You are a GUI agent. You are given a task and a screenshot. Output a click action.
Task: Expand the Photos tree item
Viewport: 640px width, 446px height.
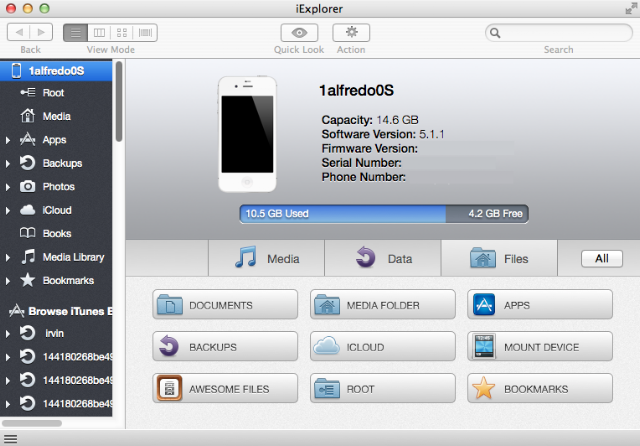(8, 187)
